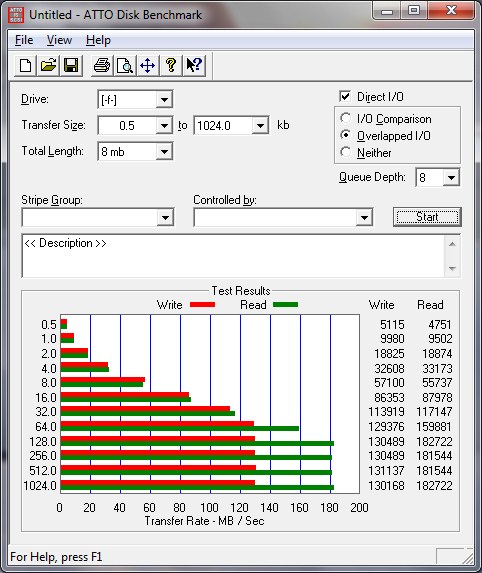Minimize the ATTO Disk Benchmark window

pyautogui.click(x=387, y=12)
